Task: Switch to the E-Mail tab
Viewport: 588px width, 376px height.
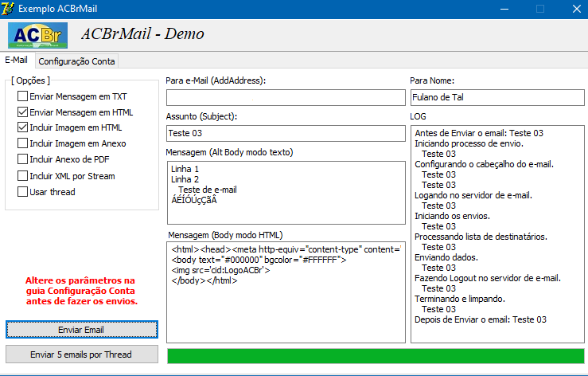Action: point(17,60)
